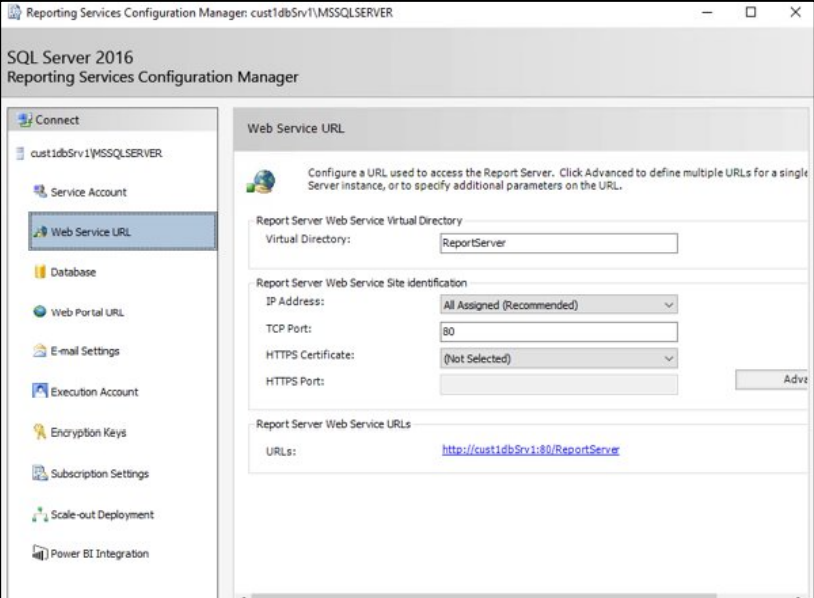Click the 'HTTPS Port:' label

(x=295, y=382)
